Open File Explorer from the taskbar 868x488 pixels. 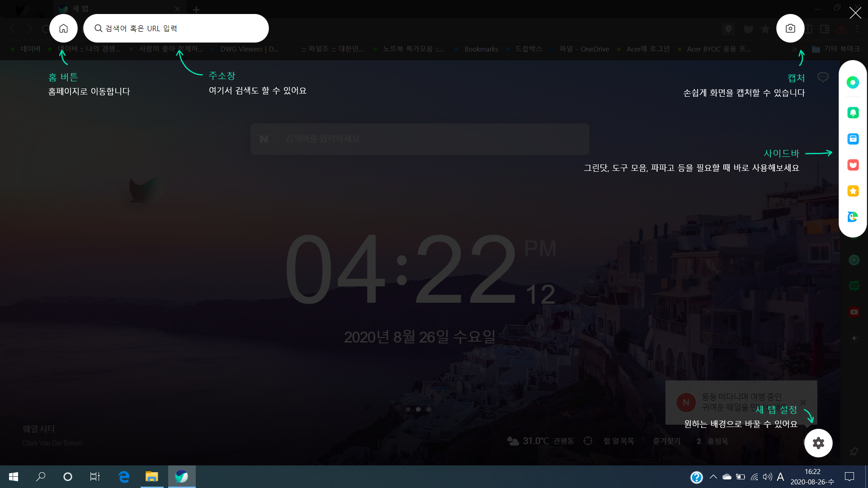[x=151, y=477]
